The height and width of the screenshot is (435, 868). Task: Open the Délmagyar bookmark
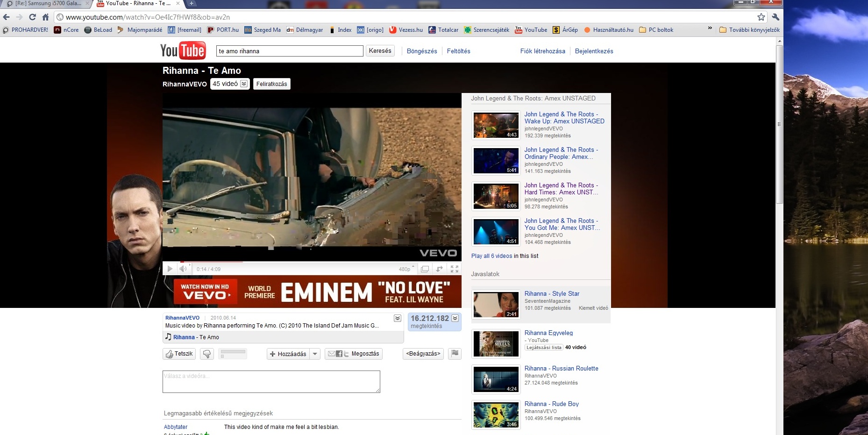(x=305, y=30)
